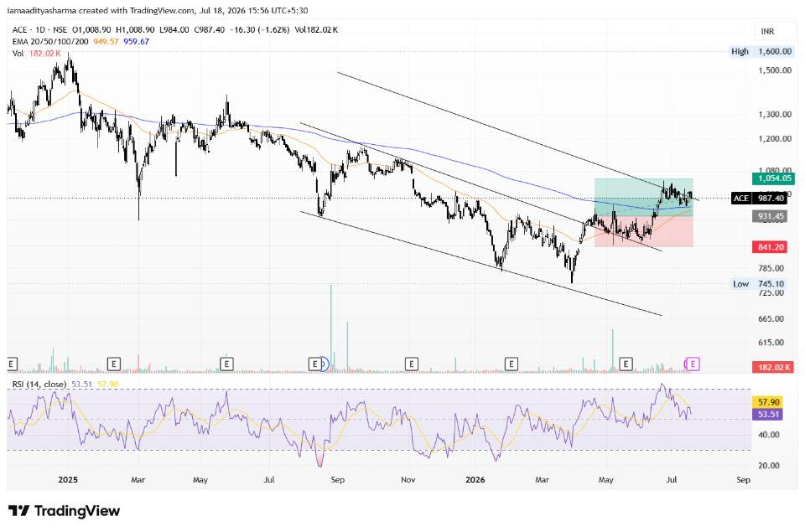This screenshot has width=805, height=532.
Task: Click the 1,500.00 price axis label
Action: (x=775, y=70)
